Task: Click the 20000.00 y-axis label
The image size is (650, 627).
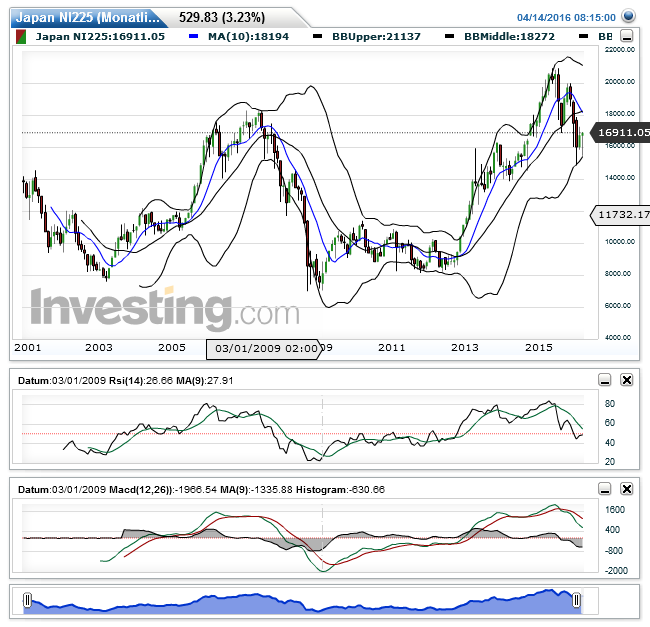Action: [620, 82]
